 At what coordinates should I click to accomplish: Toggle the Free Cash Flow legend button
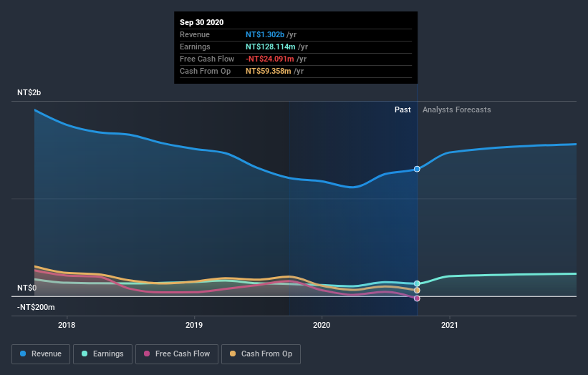(177, 354)
